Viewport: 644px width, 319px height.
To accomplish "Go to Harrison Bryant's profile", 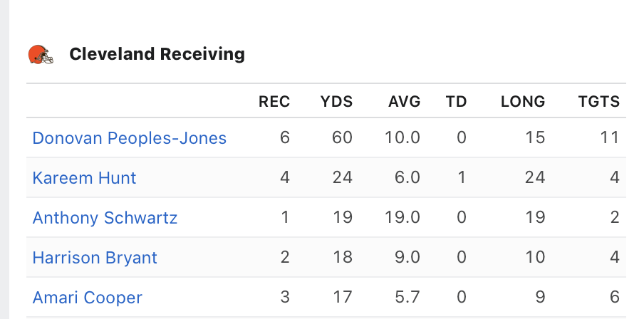I will (x=95, y=258).
